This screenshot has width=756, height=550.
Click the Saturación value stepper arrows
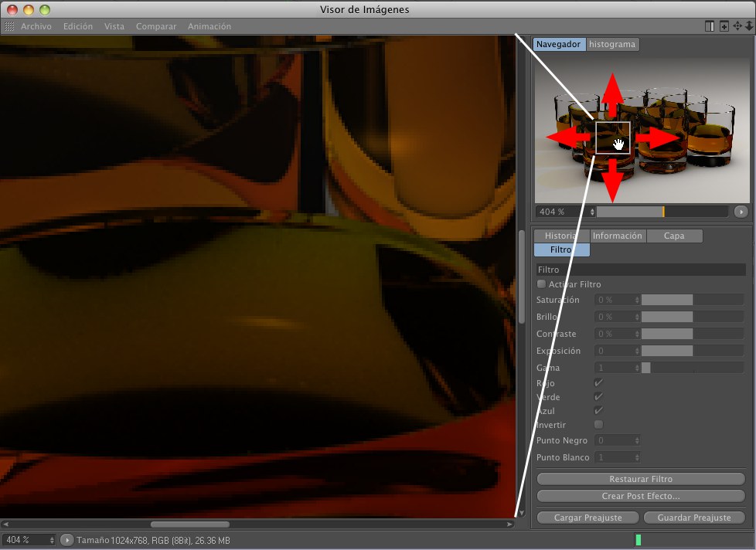[x=637, y=300]
